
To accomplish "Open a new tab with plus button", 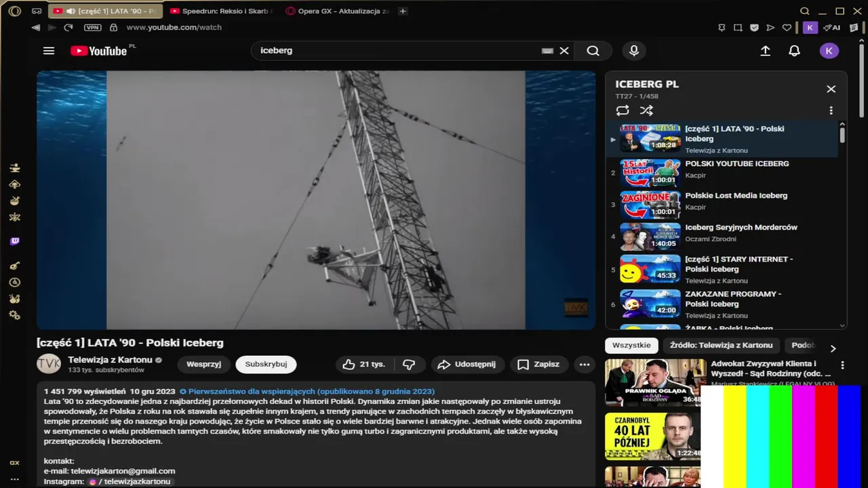I will [x=403, y=11].
